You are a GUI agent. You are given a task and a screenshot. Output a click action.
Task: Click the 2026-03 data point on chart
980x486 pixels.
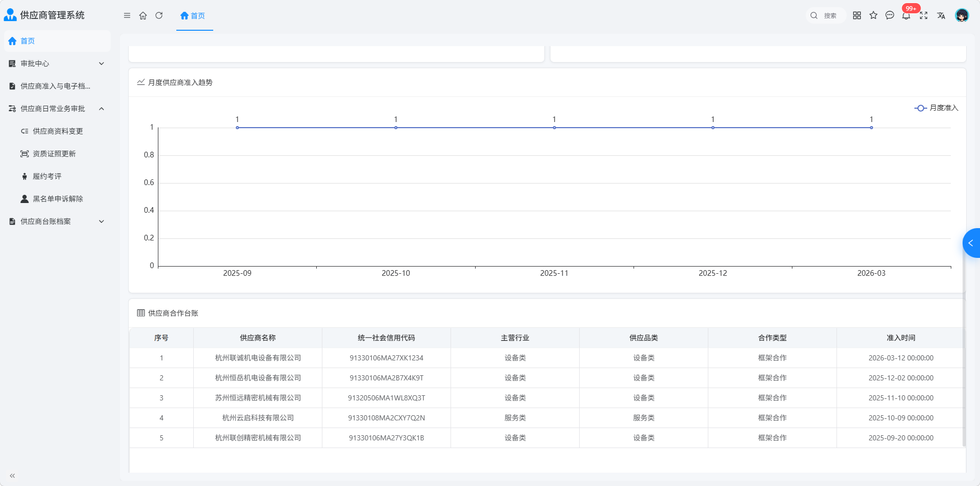pos(871,128)
